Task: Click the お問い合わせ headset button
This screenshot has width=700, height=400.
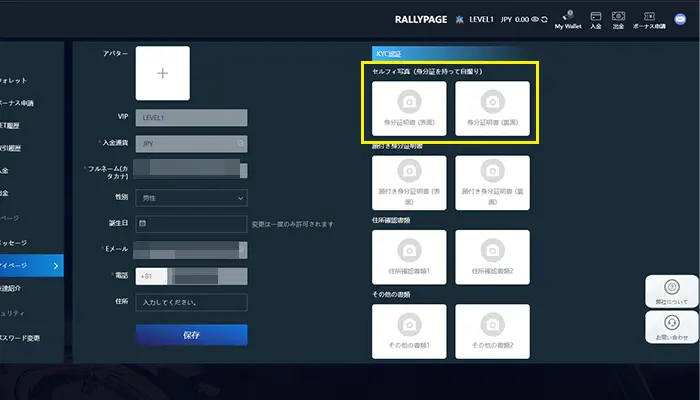Action: [671, 327]
